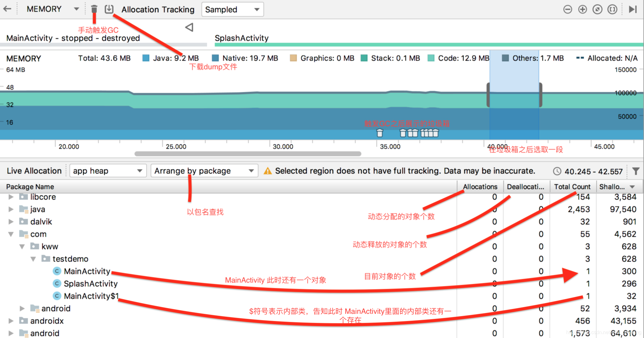Collapse the testdemo package
The width and height of the screenshot is (644, 338).
[33, 259]
